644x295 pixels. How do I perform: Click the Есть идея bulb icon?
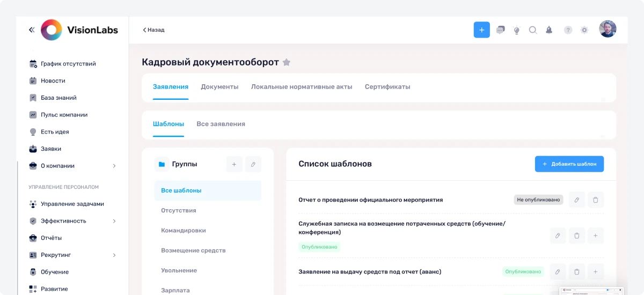(x=33, y=132)
